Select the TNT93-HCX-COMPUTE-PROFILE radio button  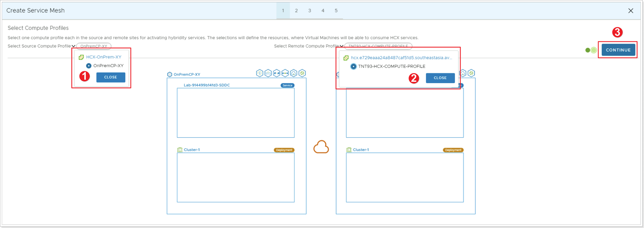[x=353, y=66]
